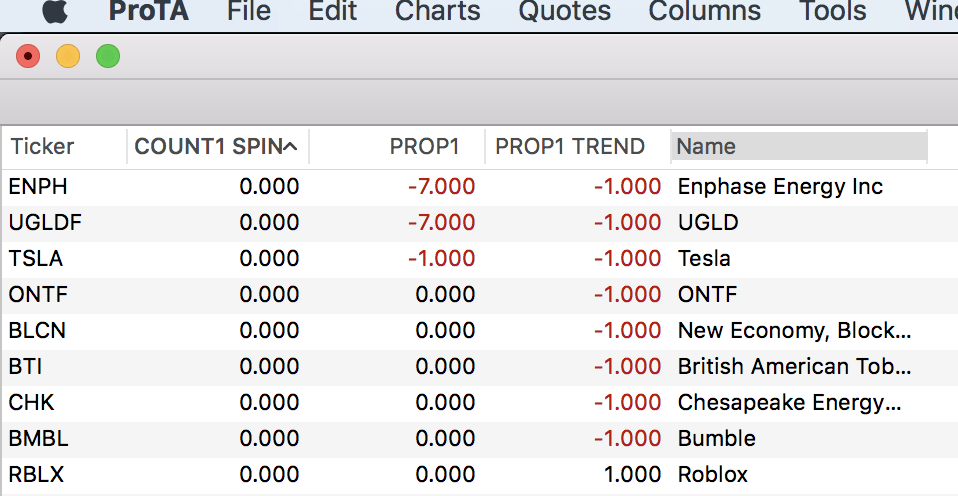This screenshot has height=496, width=958.
Task: Click the Tesla name cell
Action: [x=704, y=258]
